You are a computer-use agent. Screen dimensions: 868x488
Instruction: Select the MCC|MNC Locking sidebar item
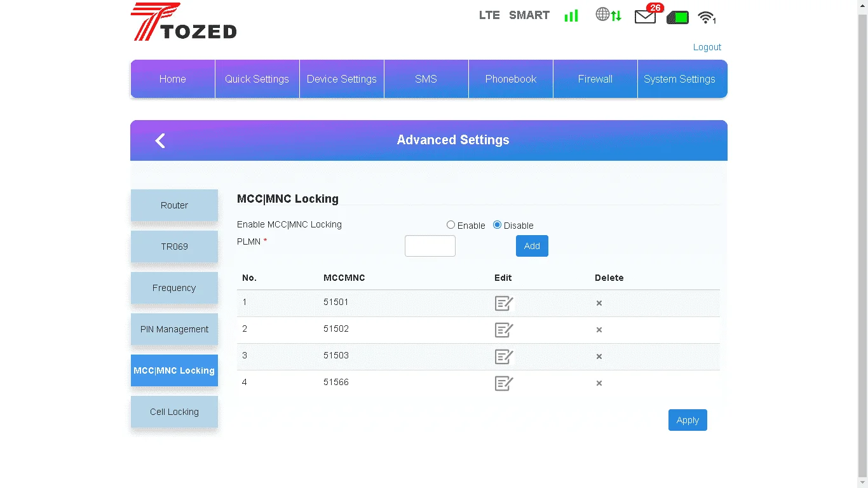tap(174, 370)
